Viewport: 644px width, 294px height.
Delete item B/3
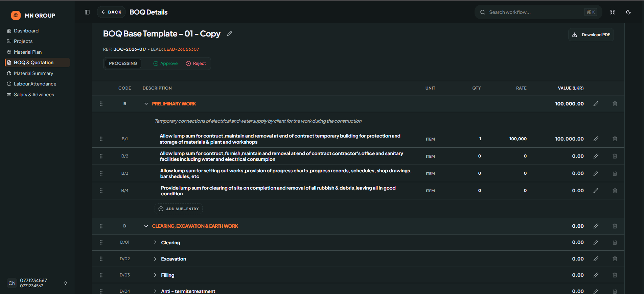point(615,173)
